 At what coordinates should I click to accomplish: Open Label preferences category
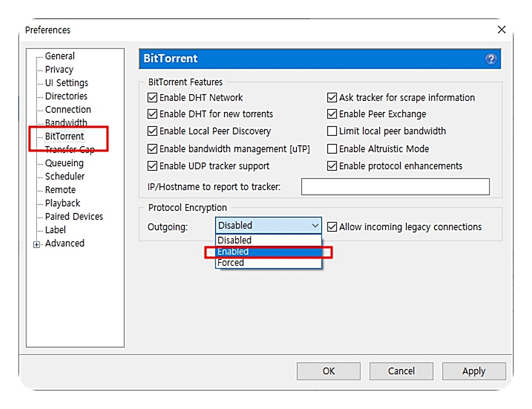coord(55,230)
